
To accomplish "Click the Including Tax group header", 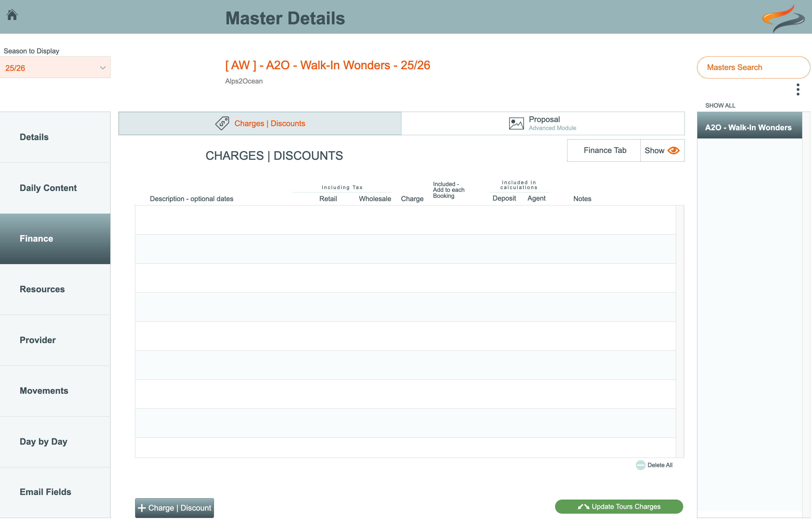I will pyautogui.click(x=342, y=187).
